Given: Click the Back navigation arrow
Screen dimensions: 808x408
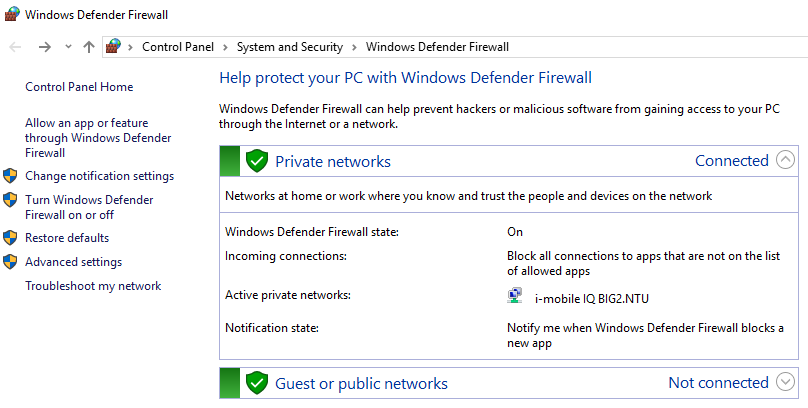Looking at the screenshot, I should pyautogui.click(x=16, y=47).
